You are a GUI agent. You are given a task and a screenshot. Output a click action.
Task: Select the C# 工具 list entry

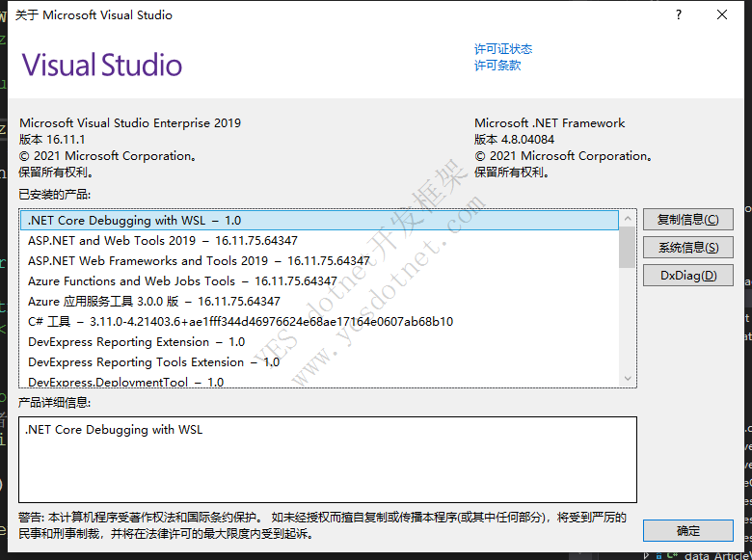coord(319,321)
